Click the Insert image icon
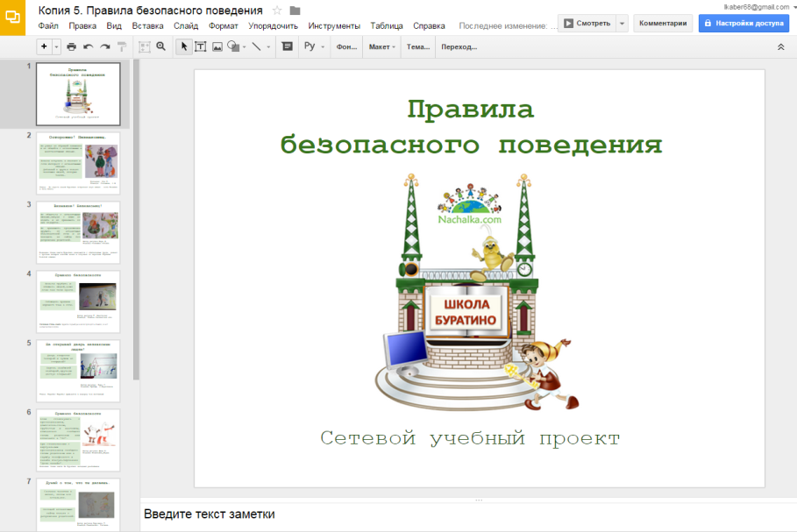797x532 pixels. tap(217, 46)
